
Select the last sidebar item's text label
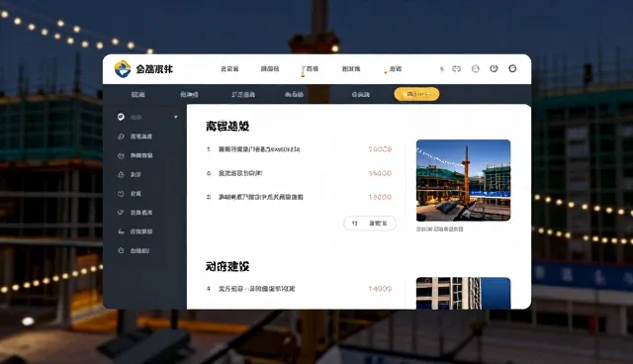point(139,250)
